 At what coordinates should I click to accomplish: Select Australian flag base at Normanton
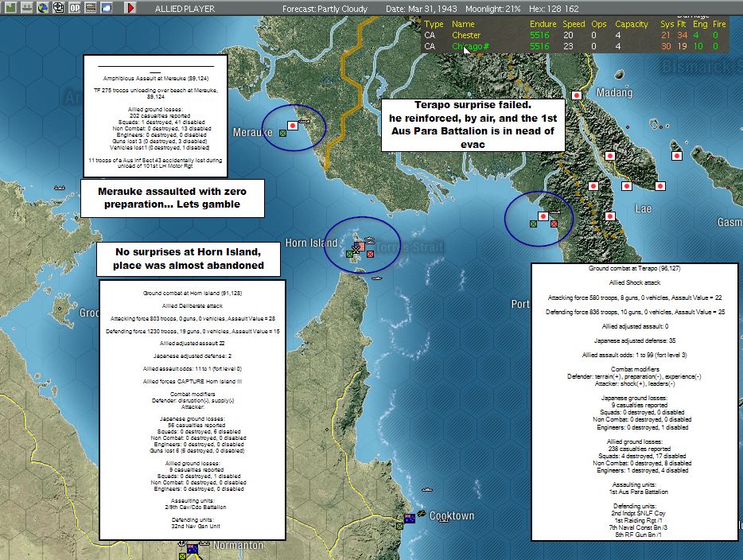coord(193,549)
